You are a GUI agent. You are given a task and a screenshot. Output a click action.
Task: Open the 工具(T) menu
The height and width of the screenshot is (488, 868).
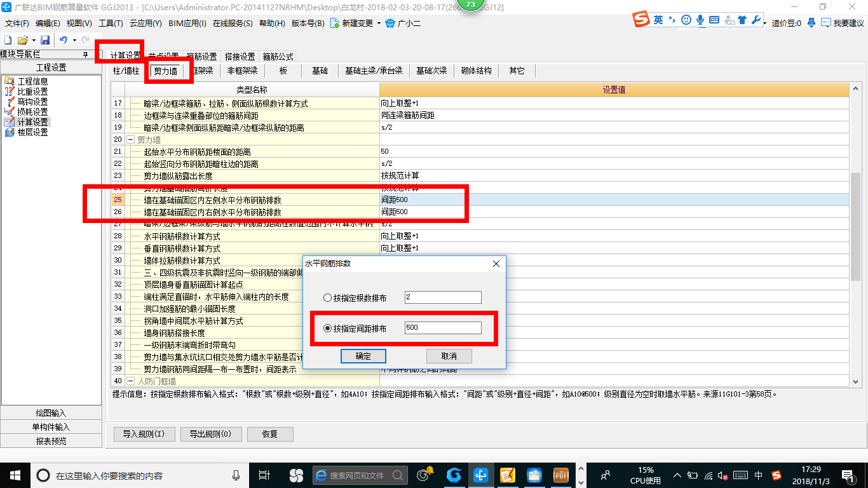point(111,24)
